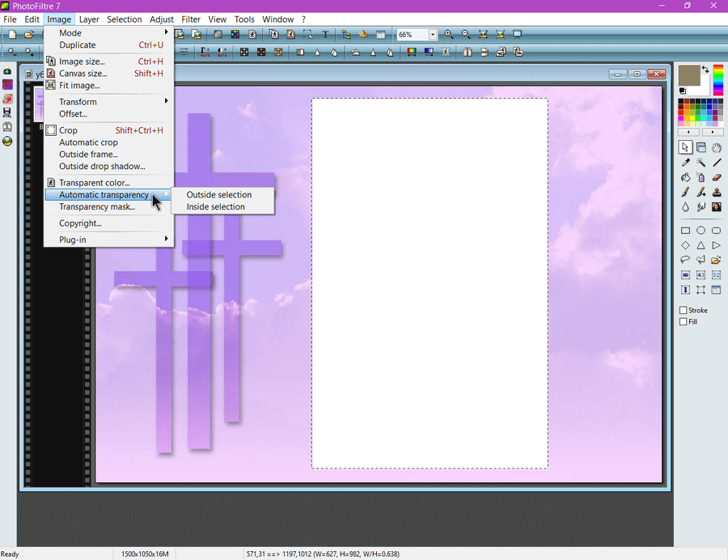Open the full screen view icon

click(x=517, y=34)
